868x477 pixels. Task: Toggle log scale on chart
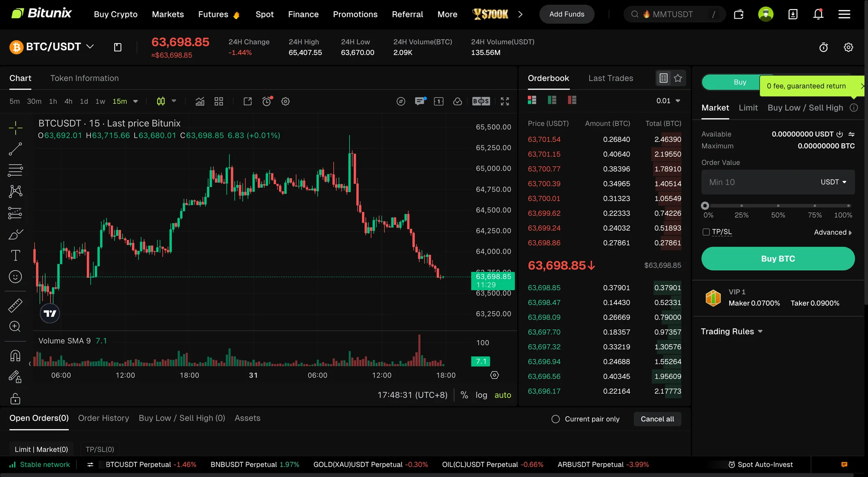click(481, 395)
